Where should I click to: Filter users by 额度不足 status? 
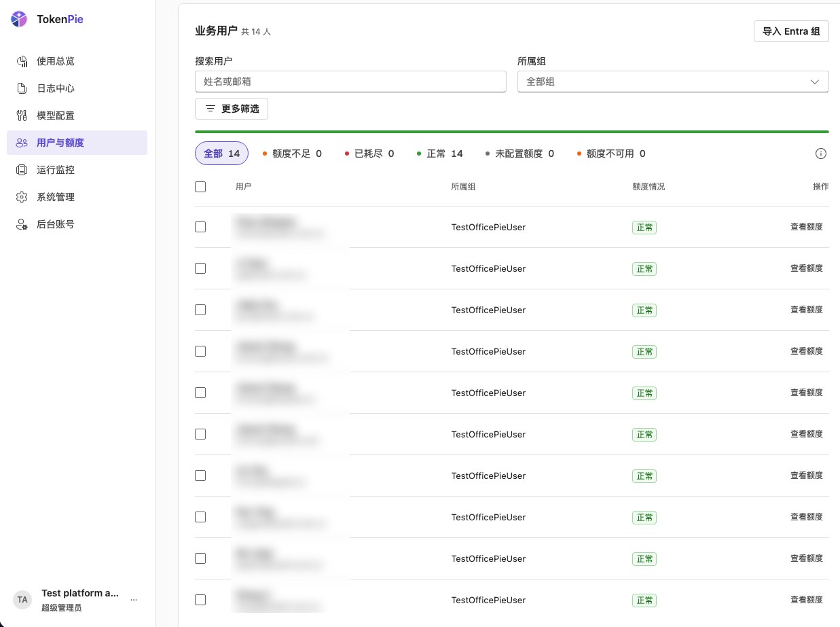292,154
